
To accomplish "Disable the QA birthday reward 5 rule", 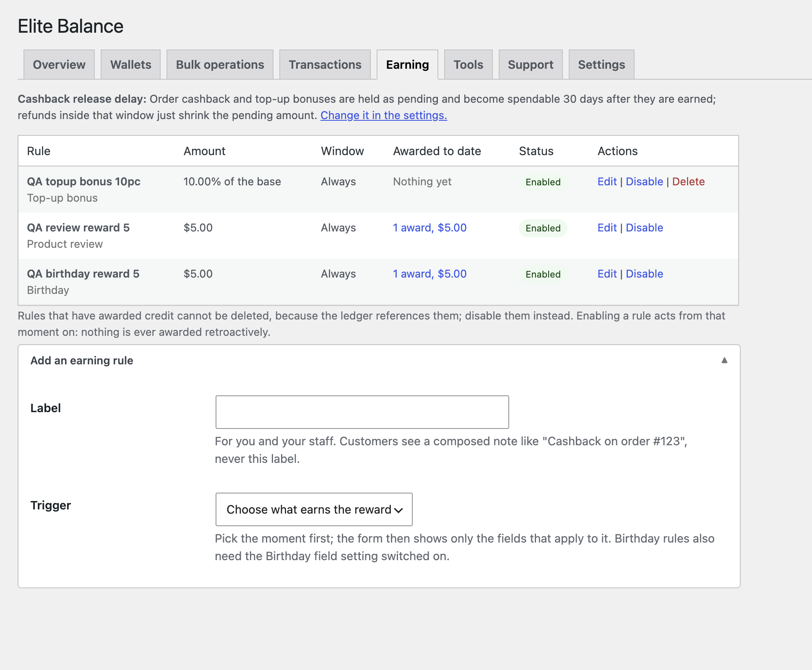I will [644, 274].
